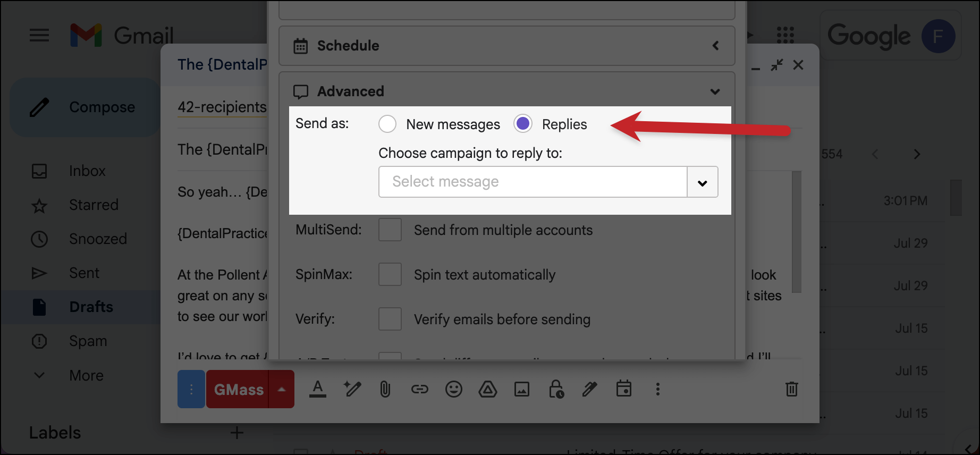Select the New messages radio button
The height and width of the screenshot is (455, 980).
[x=387, y=124]
